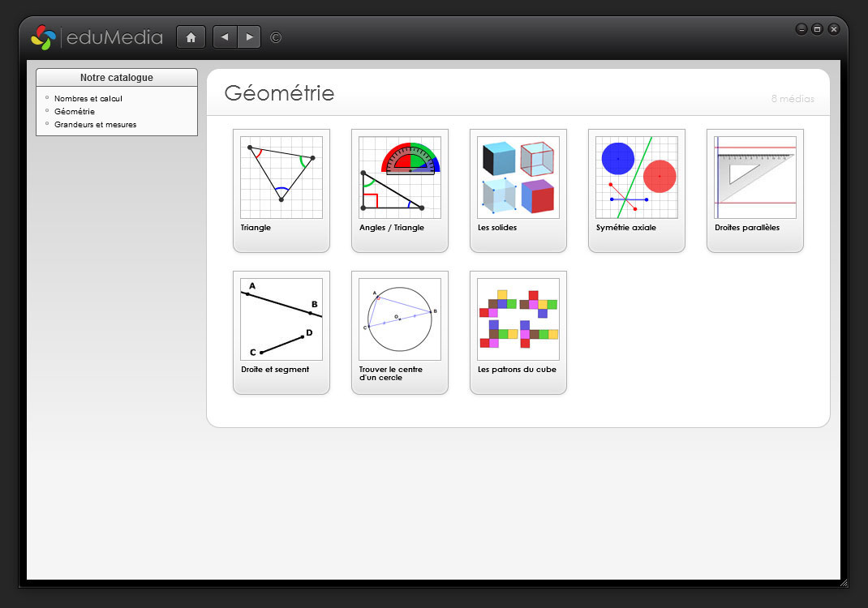The image size is (868, 608).
Task: Click the Les solides card title label
Action: 497,228
